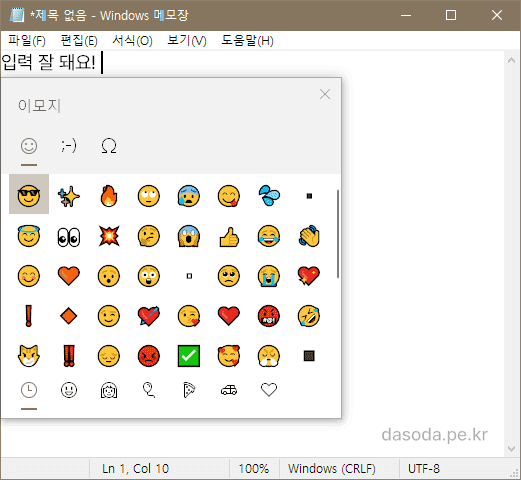Click the emoji panel vertical scrollbar
521x480 pixels.
click(x=338, y=234)
